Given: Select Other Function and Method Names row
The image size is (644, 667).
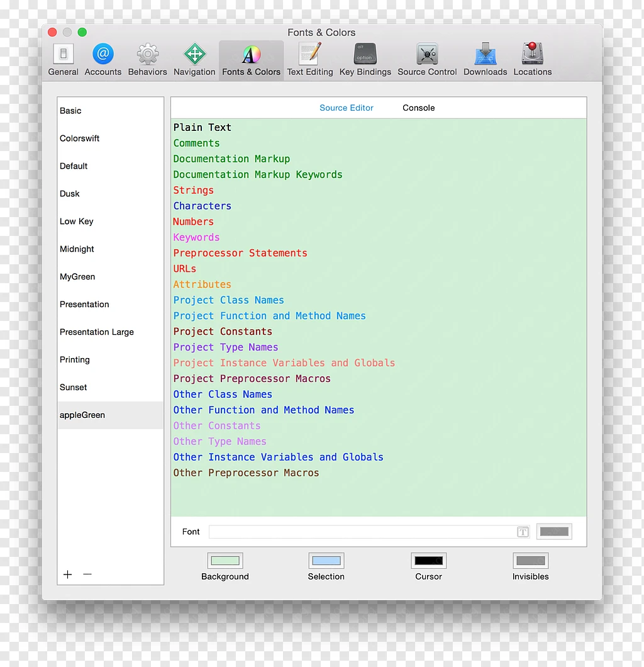Looking at the screenshot, I should tap(379, 410).
